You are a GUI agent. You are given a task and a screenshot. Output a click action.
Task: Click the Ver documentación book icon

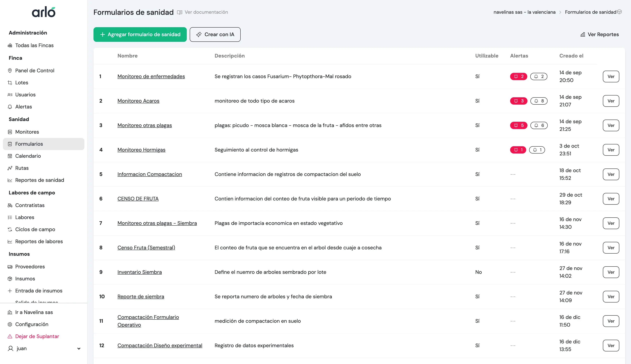(x=179, y=12)
